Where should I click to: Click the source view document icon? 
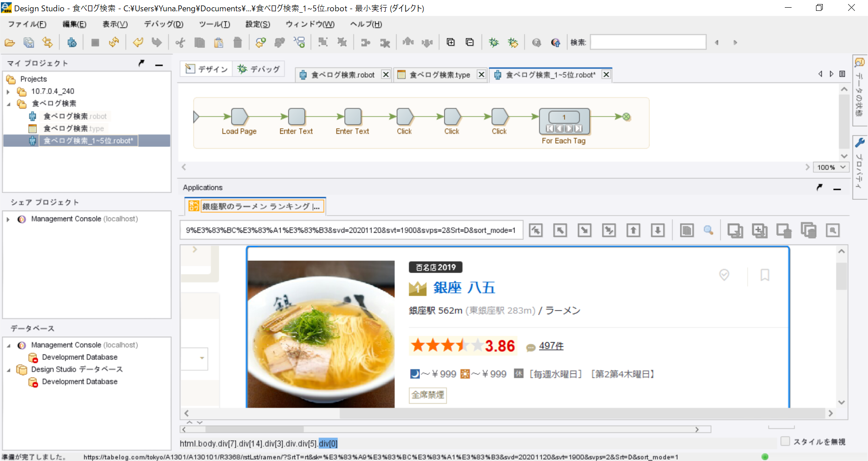[x=687, y=230]
